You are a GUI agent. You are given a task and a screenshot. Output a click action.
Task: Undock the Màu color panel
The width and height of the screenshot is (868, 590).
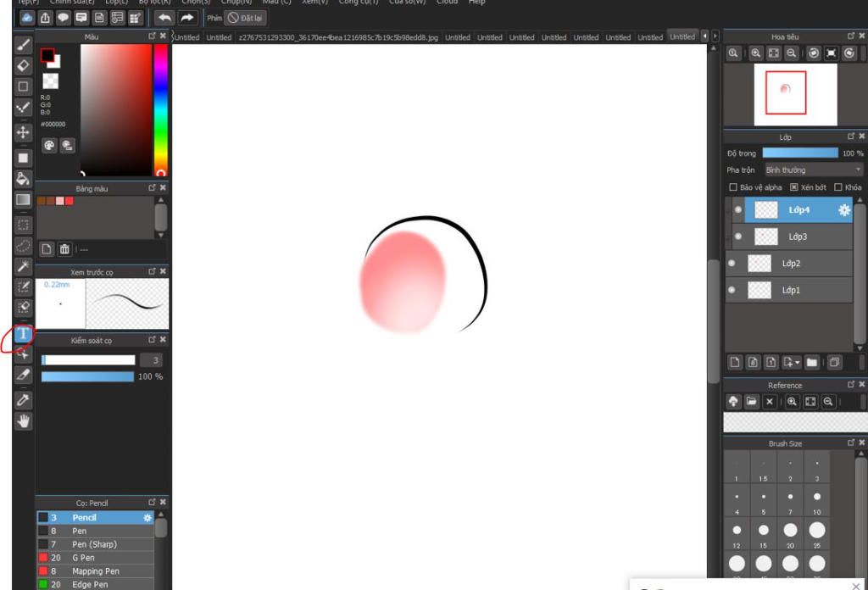[x=153, y=36]
